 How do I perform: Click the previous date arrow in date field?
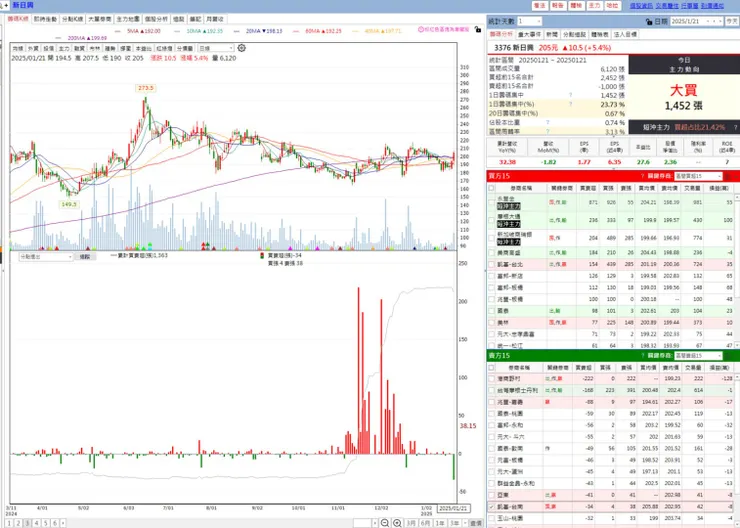click(x=714, y=21)
